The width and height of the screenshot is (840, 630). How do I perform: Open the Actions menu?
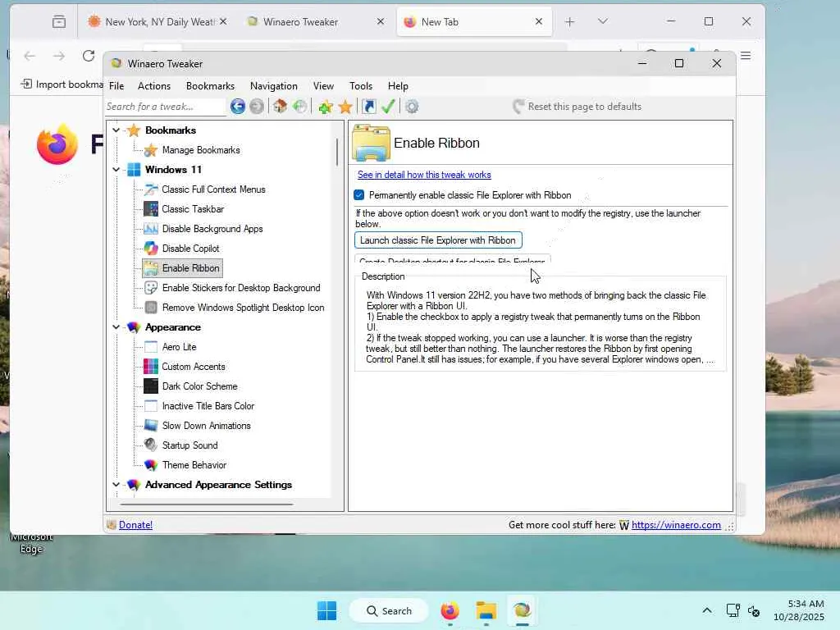point(154,86)
